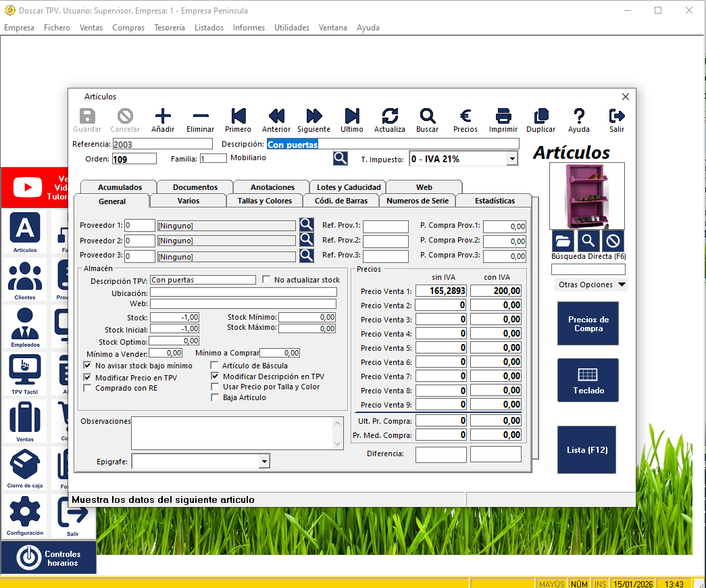Open the Tesorería menu
706x588 pixels.
click(x=169, y=28)
